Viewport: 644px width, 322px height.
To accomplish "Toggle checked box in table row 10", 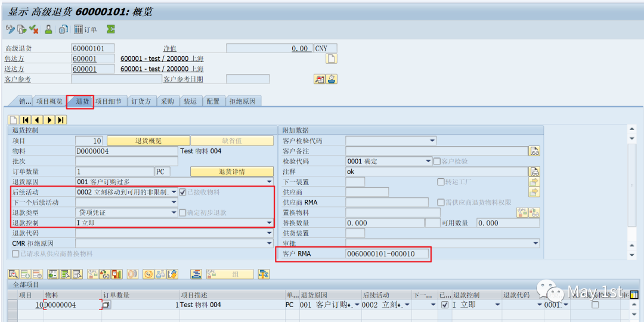I will (444, 305).
